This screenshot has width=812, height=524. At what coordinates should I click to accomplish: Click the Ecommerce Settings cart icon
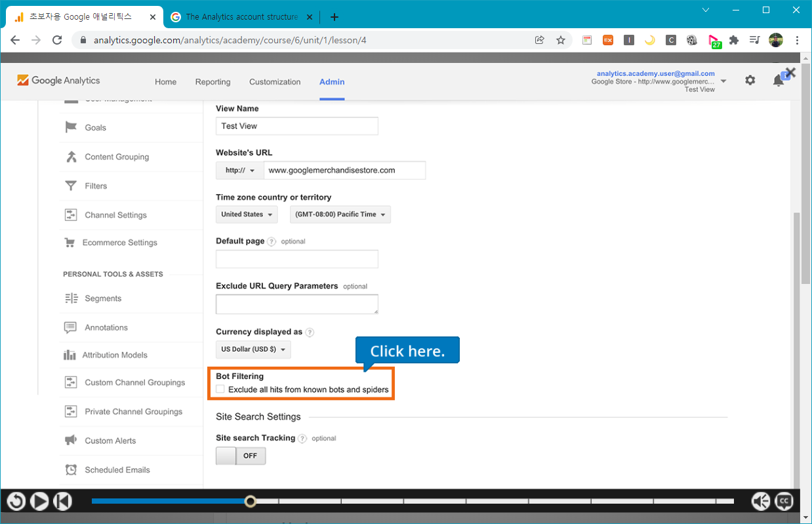[x=70, y=243]
